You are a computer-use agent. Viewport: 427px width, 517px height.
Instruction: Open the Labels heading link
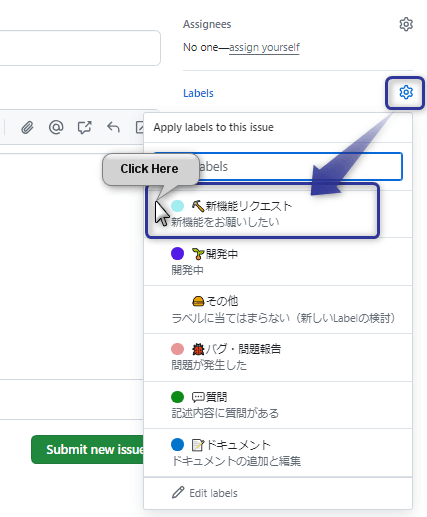click(x=198, y=93)
